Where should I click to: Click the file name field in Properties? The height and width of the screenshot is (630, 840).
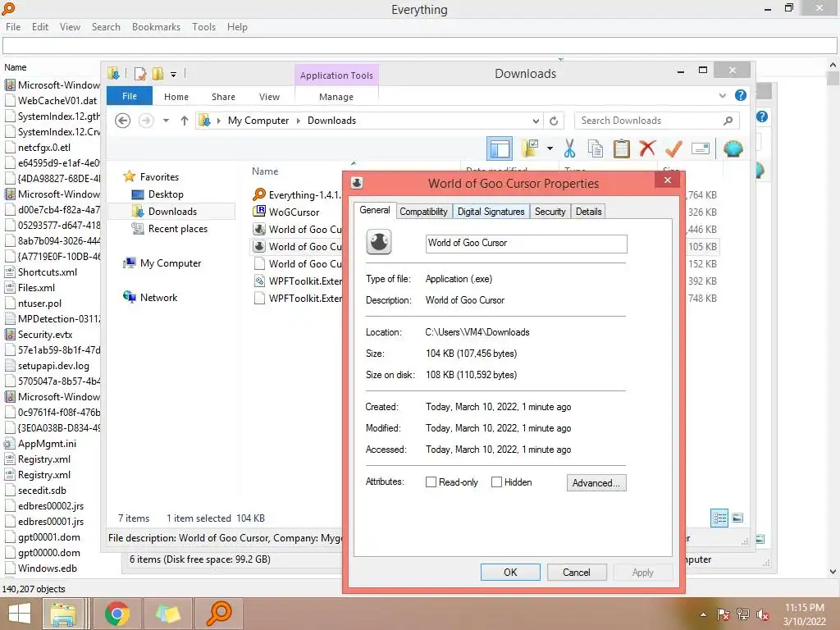click(x=526, y=244)
